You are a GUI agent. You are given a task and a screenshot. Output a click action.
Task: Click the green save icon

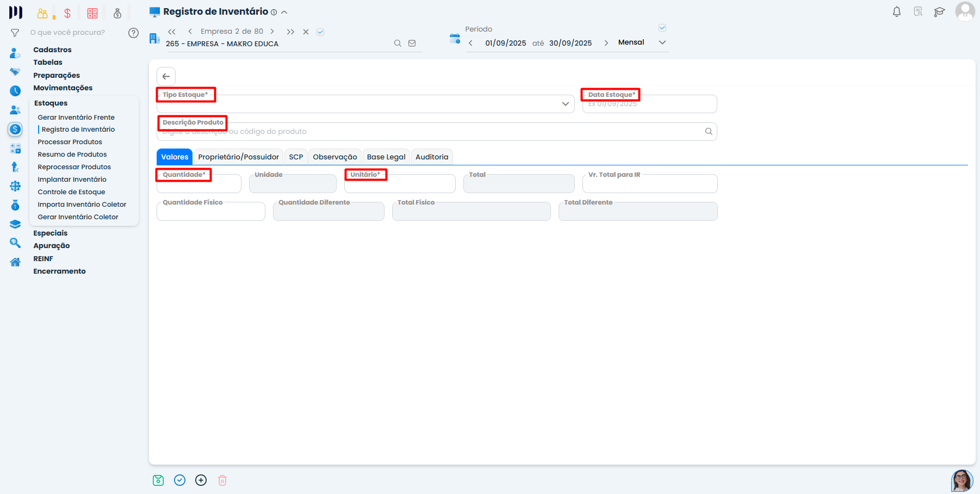point(158,480)
